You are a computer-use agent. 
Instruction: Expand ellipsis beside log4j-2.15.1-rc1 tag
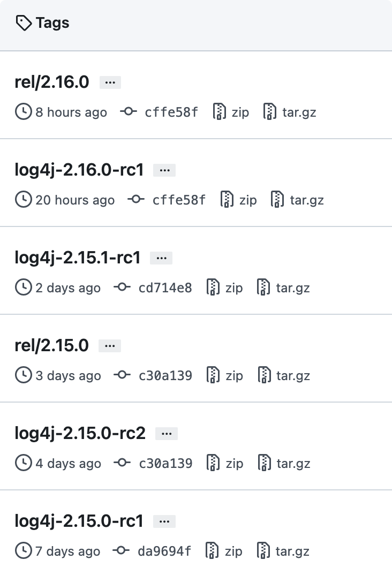[x=161, y=258]
